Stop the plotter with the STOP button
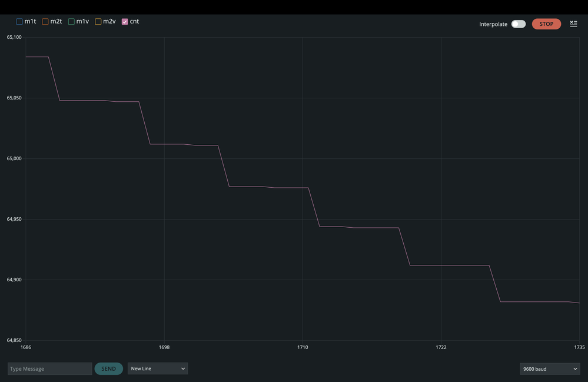This screenshot has width=588, height=382. coord(546,24)
